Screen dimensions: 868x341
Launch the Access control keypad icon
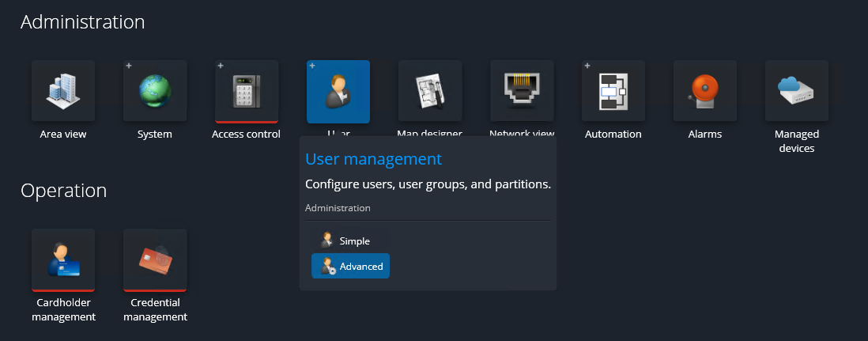(x=246, y=91)
